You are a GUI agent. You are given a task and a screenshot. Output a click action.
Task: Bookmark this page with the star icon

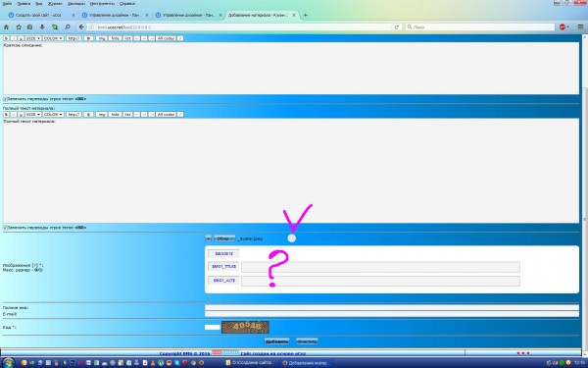pyautogui.click(x=19, y=27)
